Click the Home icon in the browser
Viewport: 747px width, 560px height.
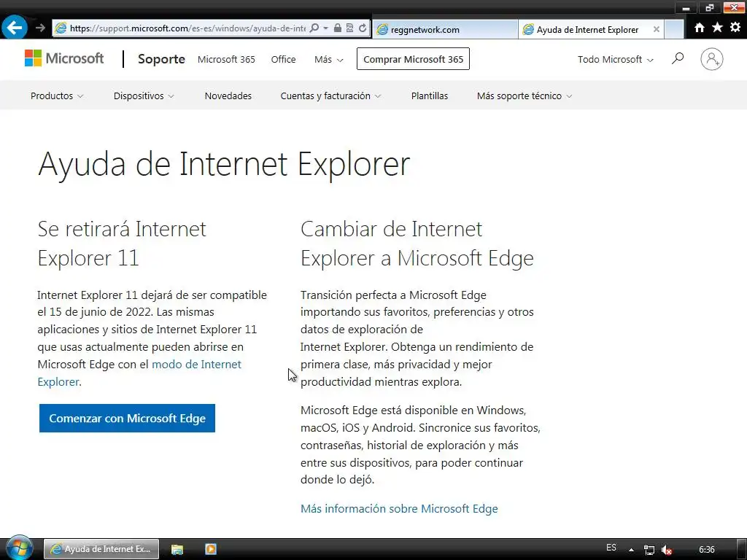point(699,28)
